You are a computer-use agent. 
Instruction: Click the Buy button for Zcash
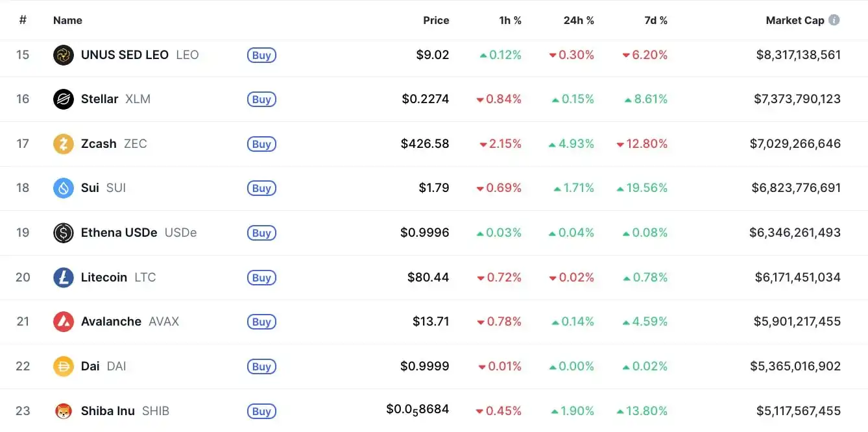pos(261,144)
